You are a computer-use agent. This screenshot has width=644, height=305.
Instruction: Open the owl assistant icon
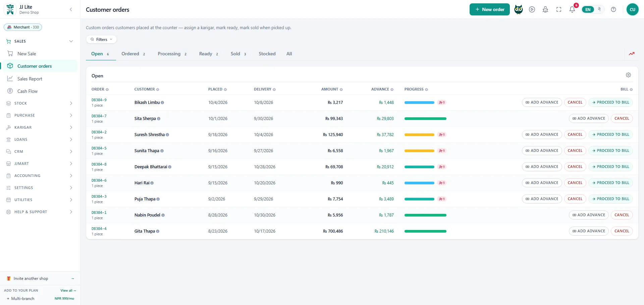(x=519, y=9)
